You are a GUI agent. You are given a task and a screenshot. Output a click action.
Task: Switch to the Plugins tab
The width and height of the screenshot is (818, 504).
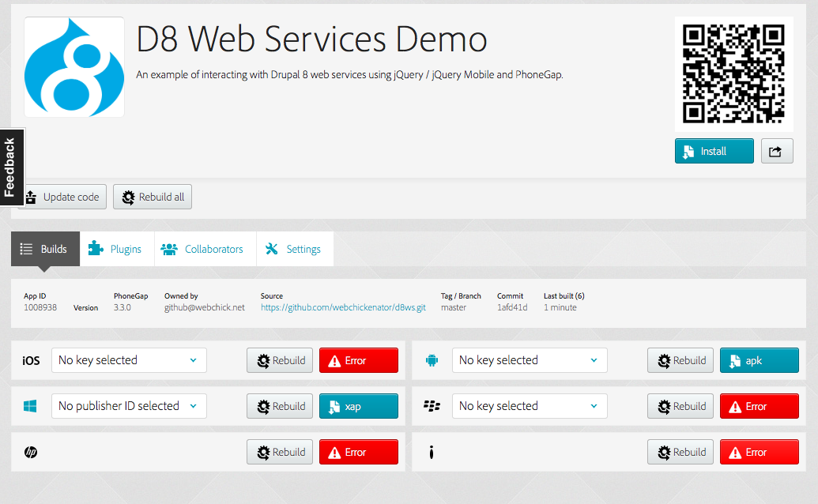117,249
